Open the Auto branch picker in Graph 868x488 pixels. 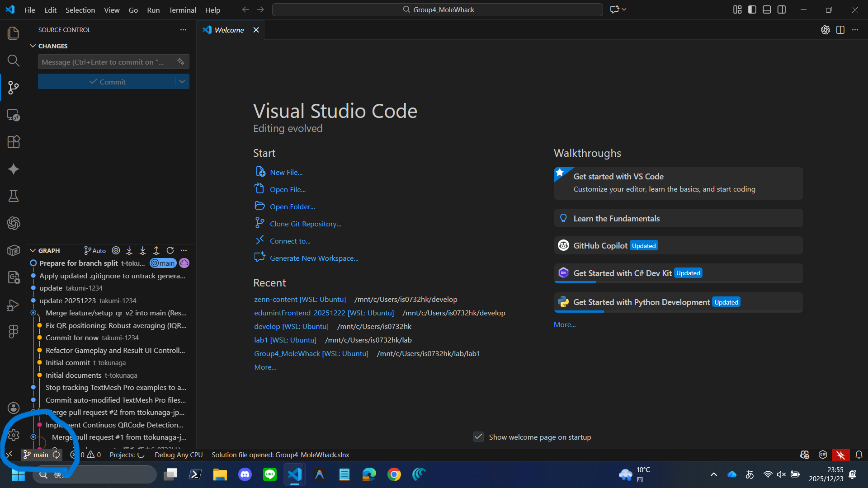[x=95, y=250]
